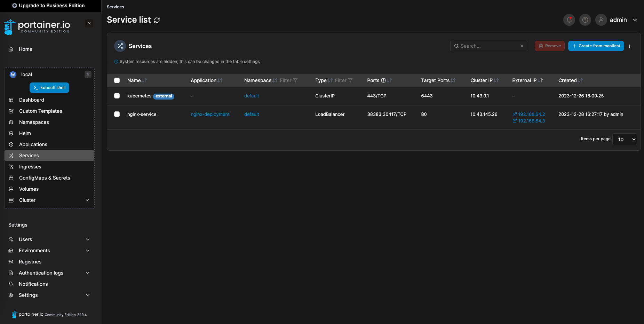The height and width of the screenshot is (324, 644).
Task: Sort by Target Ports column
Action: 438,80
